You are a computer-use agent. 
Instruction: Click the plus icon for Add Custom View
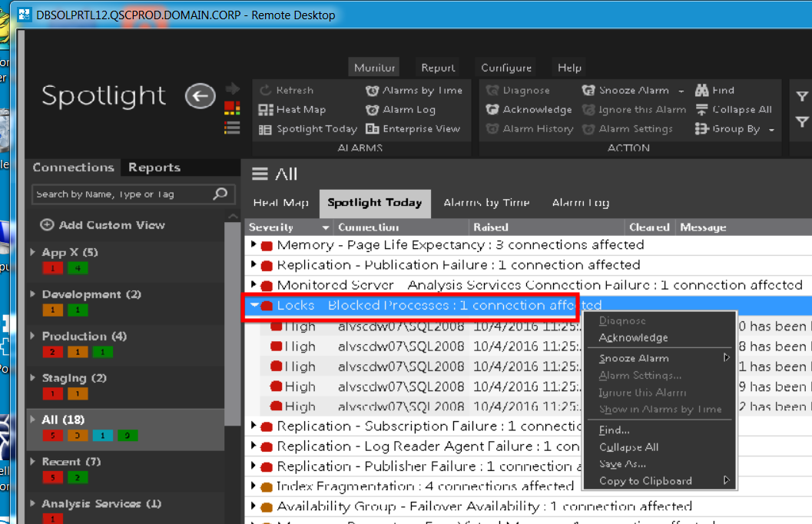(47, 224)
